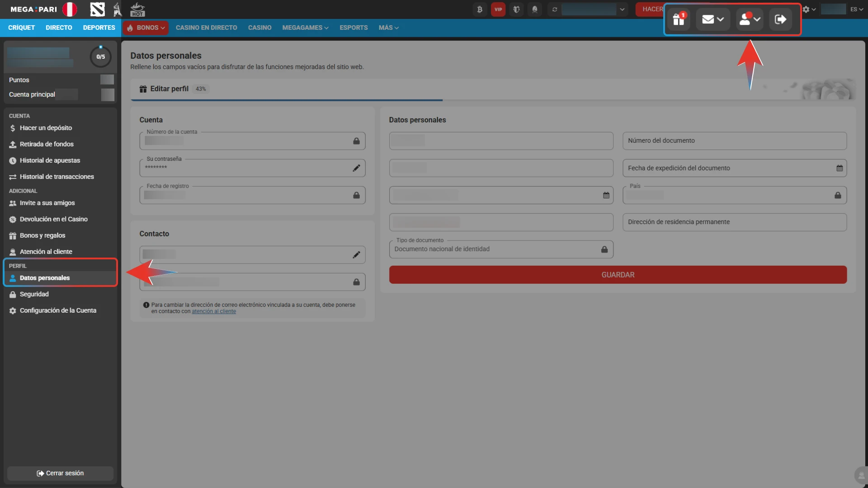Click the VIP badge icon
This screenshot has height=488, width=868.
pyautogui.click(x=498, y=9)
